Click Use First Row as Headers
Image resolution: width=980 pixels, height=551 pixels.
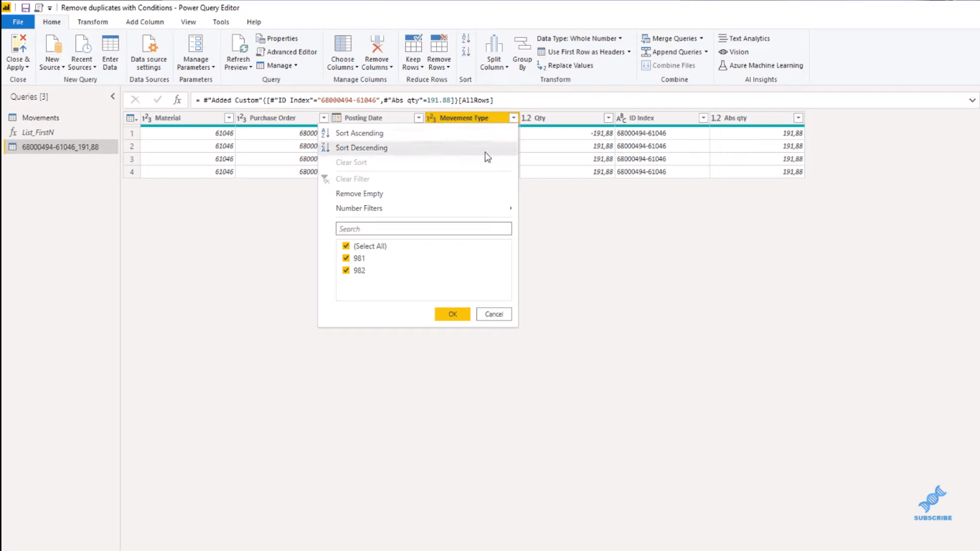click(x=584, y=52)
